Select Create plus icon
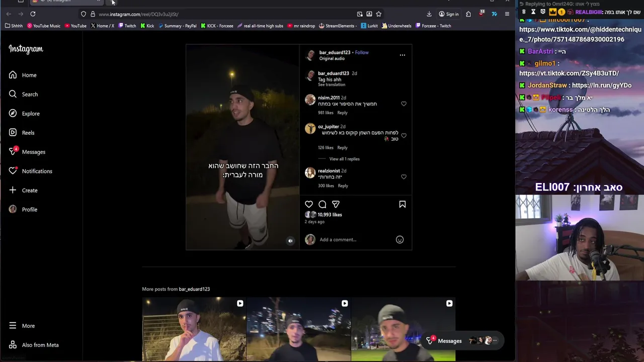 pos(13,190)
